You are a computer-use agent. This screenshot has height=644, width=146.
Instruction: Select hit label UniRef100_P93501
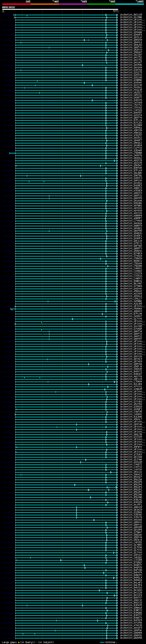click(131, 88)
